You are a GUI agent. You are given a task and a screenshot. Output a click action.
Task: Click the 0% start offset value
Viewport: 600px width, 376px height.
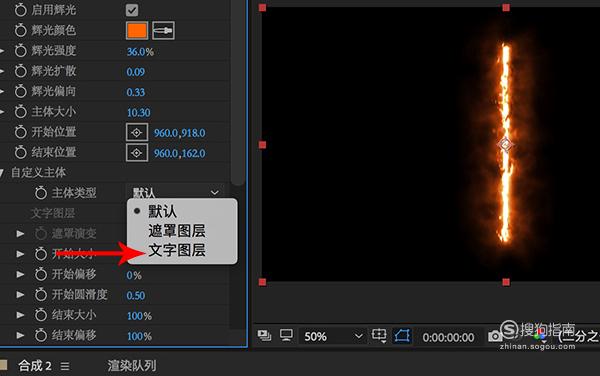[134, 275]
